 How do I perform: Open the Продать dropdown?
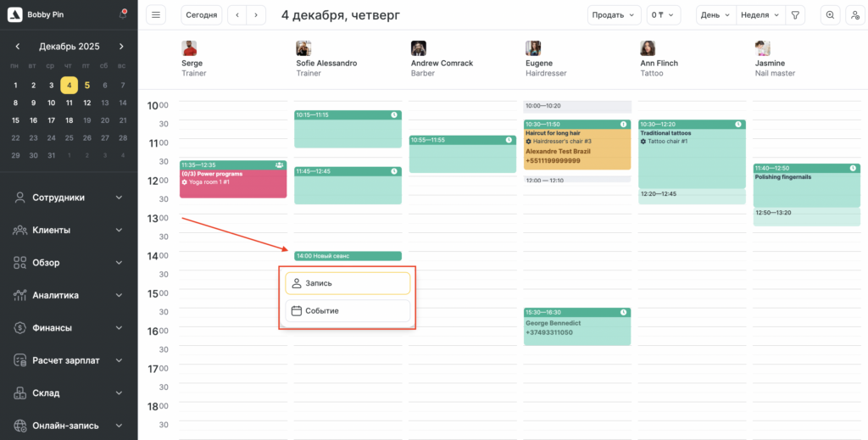click(x=615, y=15)
